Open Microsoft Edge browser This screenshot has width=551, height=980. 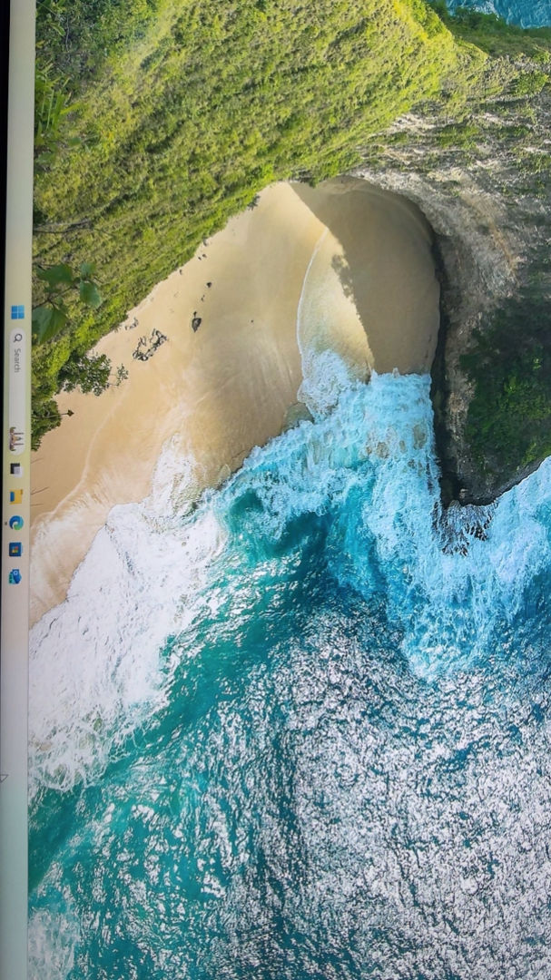(x=16, y=523)
